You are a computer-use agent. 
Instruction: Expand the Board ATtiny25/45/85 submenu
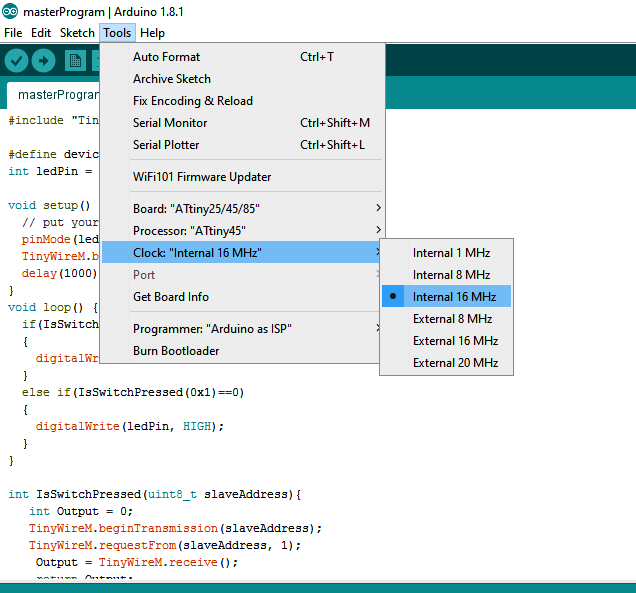pos(241,208)
